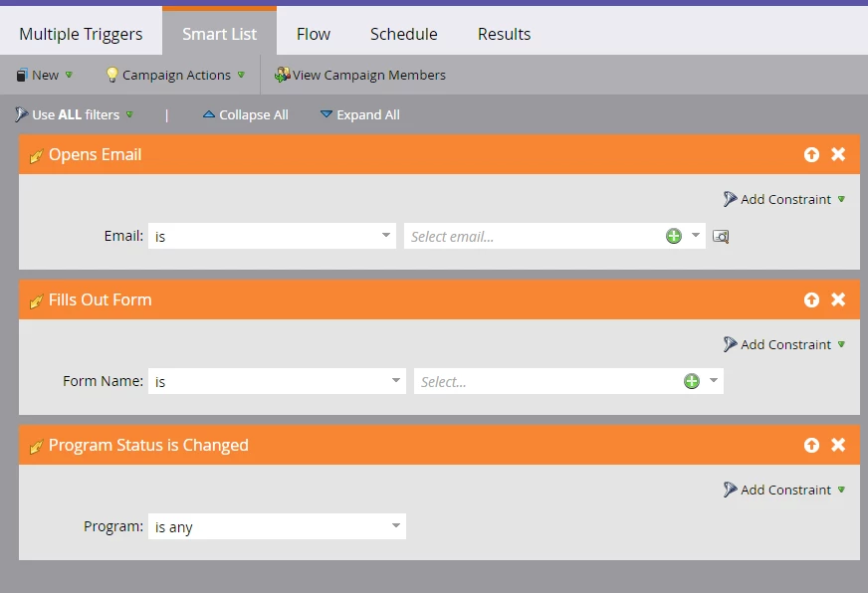Move Opens Email trigger up
The height and width of the screenshot is (593, 868).
click(x=811, y=154)
